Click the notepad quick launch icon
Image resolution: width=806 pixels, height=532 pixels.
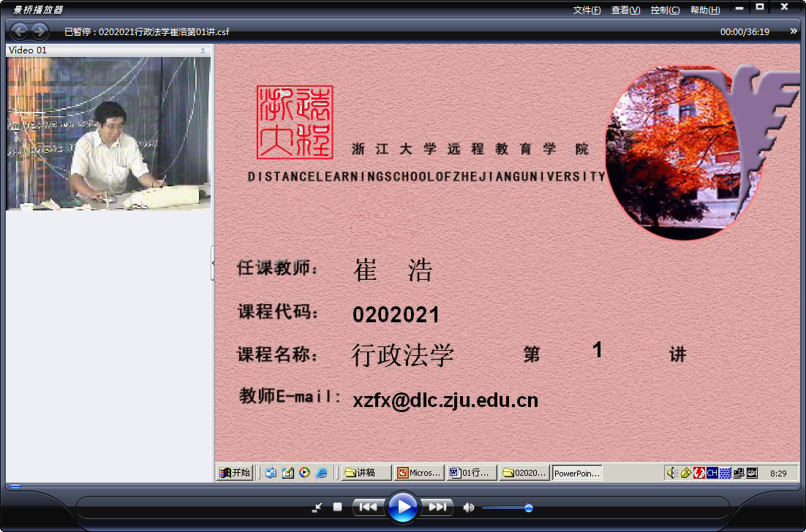288,472
